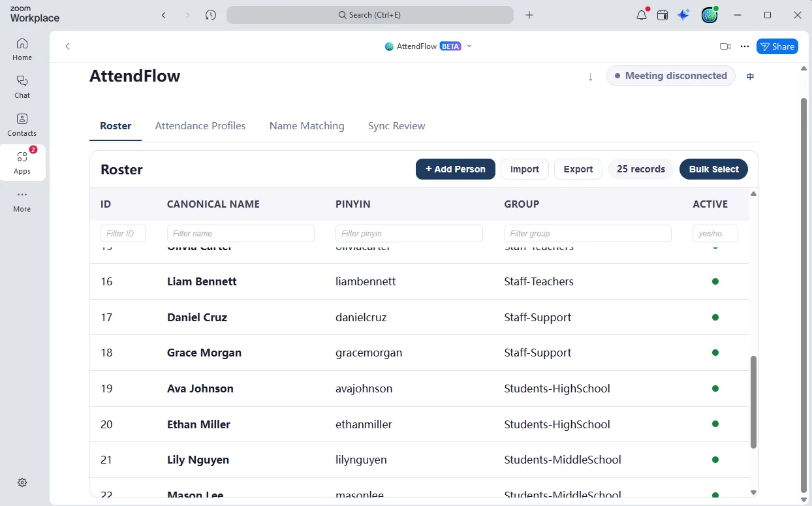This screenshot has width=812, height=506.
Task: Click the Add Person button
Action: (456, 169)
